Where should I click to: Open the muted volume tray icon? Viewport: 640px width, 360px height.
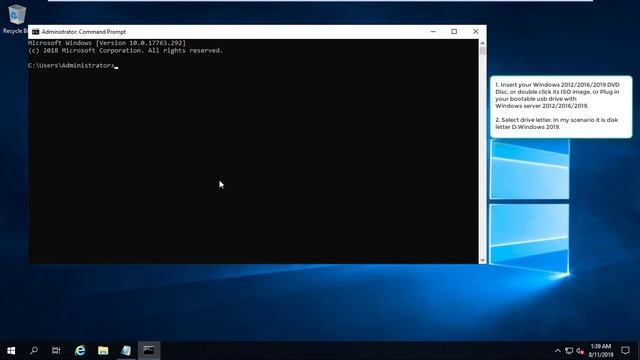point(580,351)
